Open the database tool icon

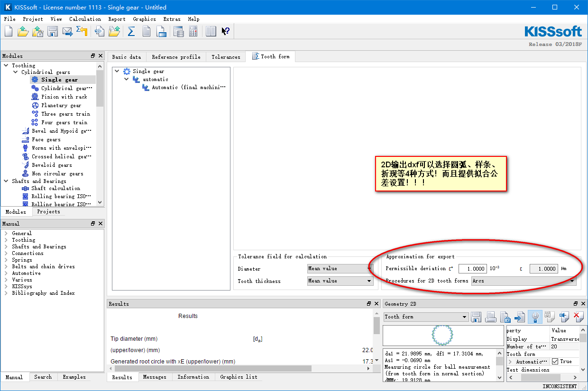[x=179, y=31]
